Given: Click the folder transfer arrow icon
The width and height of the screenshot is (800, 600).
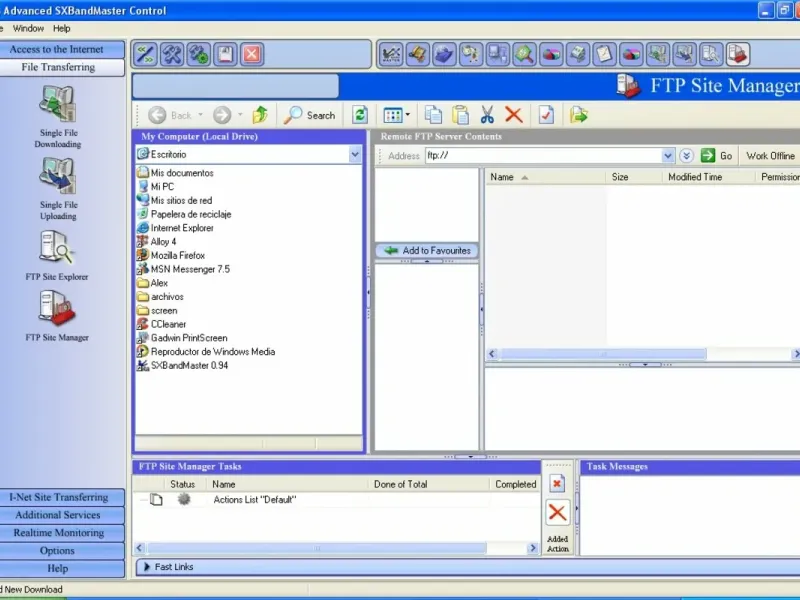Looking at the screenshot, I should tap(579, 115).
